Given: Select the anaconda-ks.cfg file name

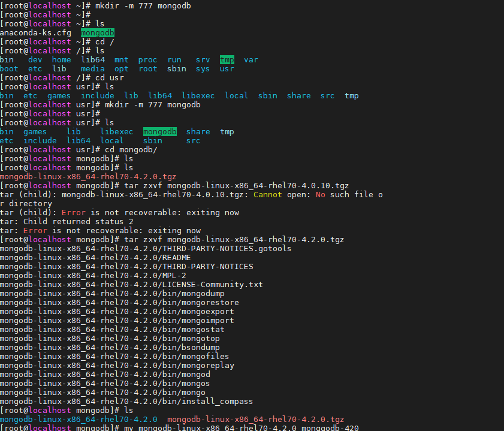Looking at the screenshot, I should [35, 33].
